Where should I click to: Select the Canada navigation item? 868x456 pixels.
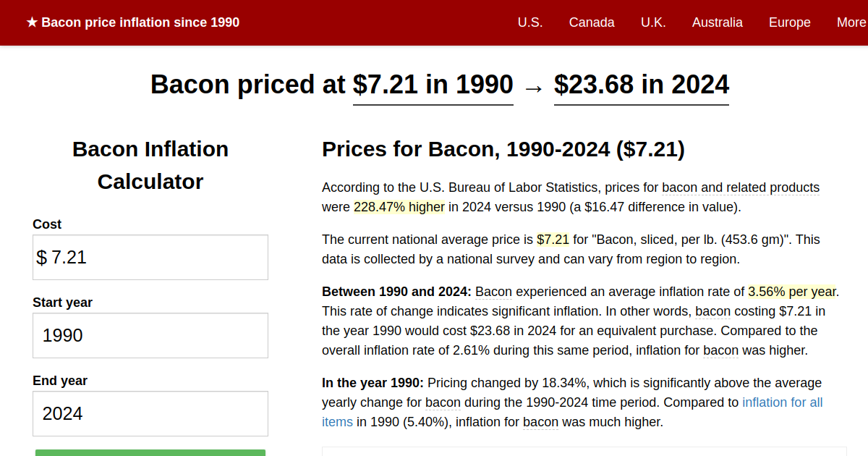(592, 22)
